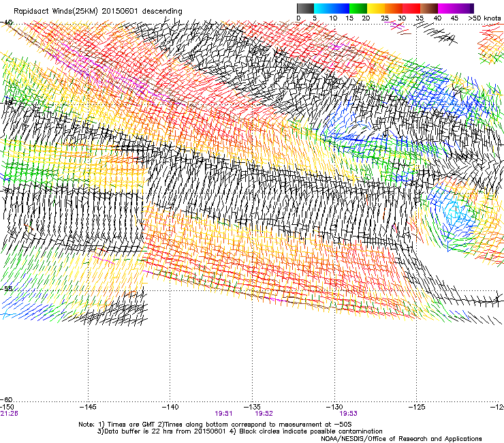Click the NOAA/NESDIS credit line
Screen dimensions: 504x443
pyautogui.click(x=401, y=439)
